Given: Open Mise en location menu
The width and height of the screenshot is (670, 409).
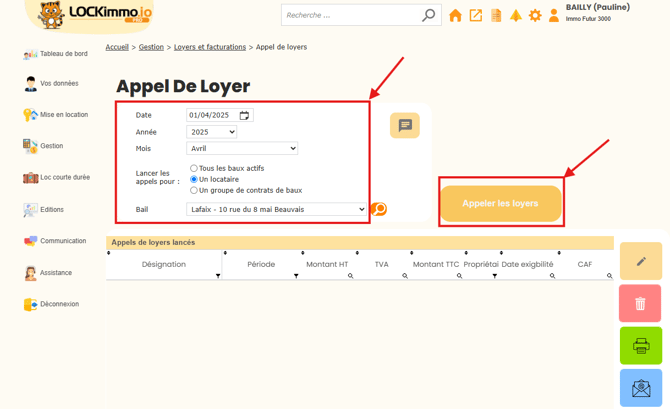Looking at the screenshot, I should 56,115.
